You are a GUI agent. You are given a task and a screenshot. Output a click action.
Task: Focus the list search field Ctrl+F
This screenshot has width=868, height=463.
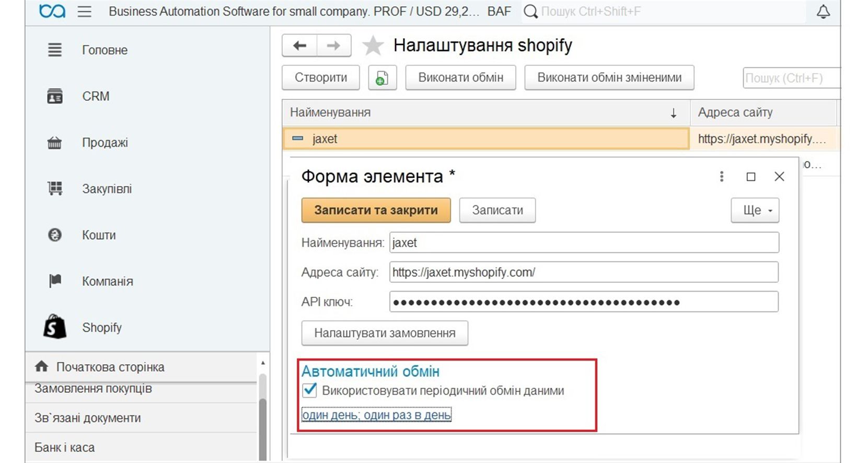(791, 78)
